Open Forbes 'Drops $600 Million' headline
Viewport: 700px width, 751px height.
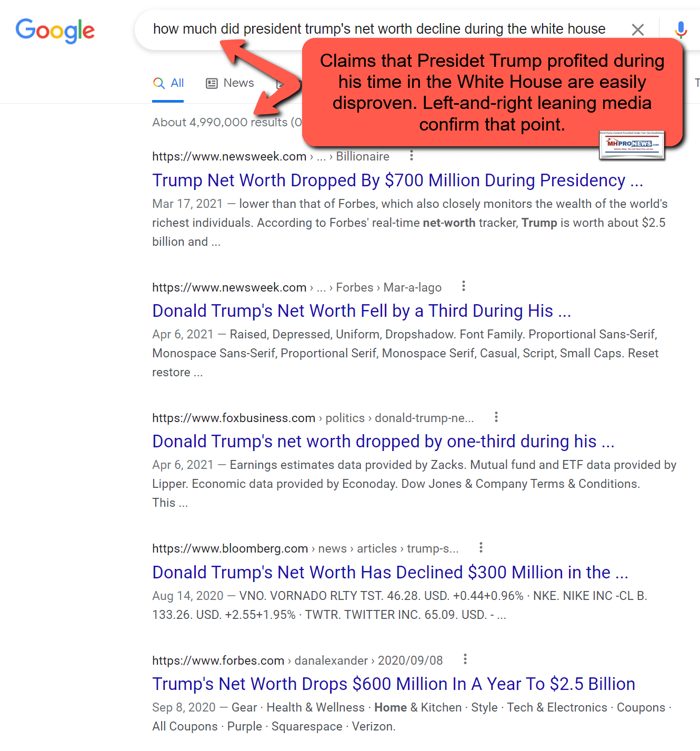click(x=394, y=684)
